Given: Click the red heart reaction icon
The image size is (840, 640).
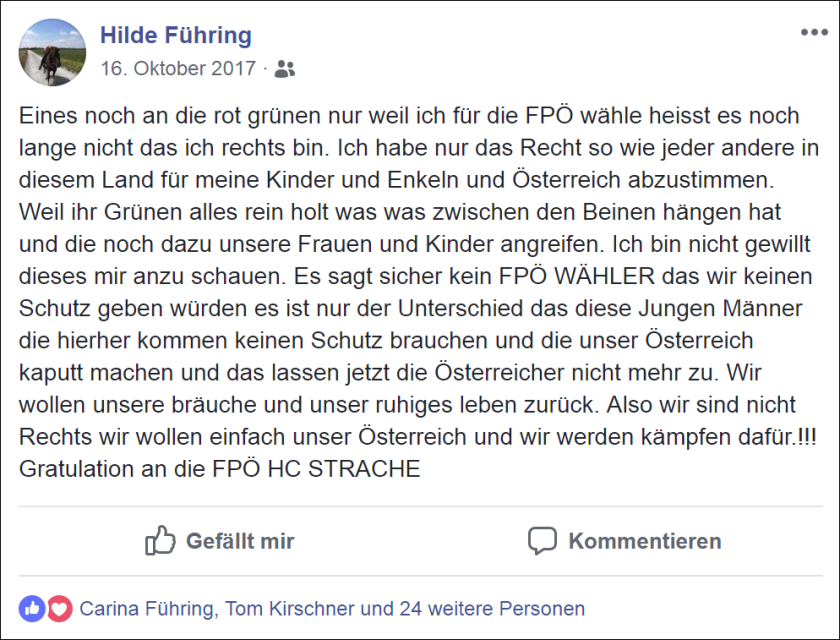Looking at the screenshot, I should tap(60, 607).
